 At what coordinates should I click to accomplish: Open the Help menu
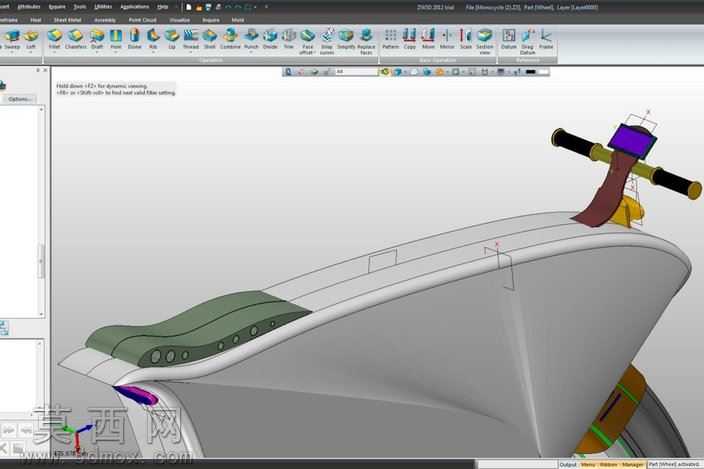(x=163, y=7)
